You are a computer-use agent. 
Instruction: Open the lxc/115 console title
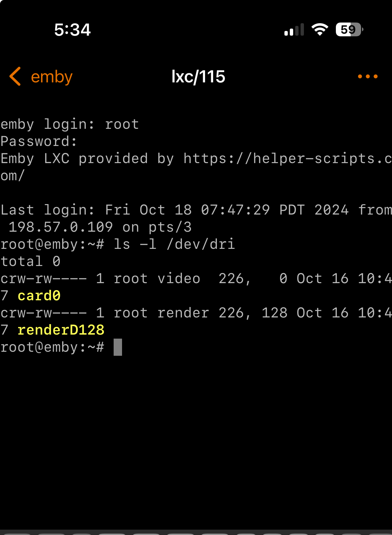pyautogui.click(x=198, y=77)
